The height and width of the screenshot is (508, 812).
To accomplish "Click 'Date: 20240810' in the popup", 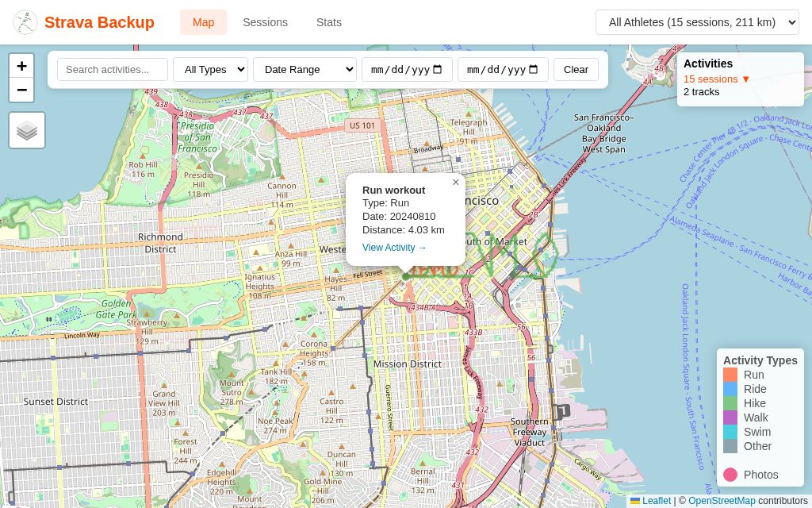I will (399, 217).
